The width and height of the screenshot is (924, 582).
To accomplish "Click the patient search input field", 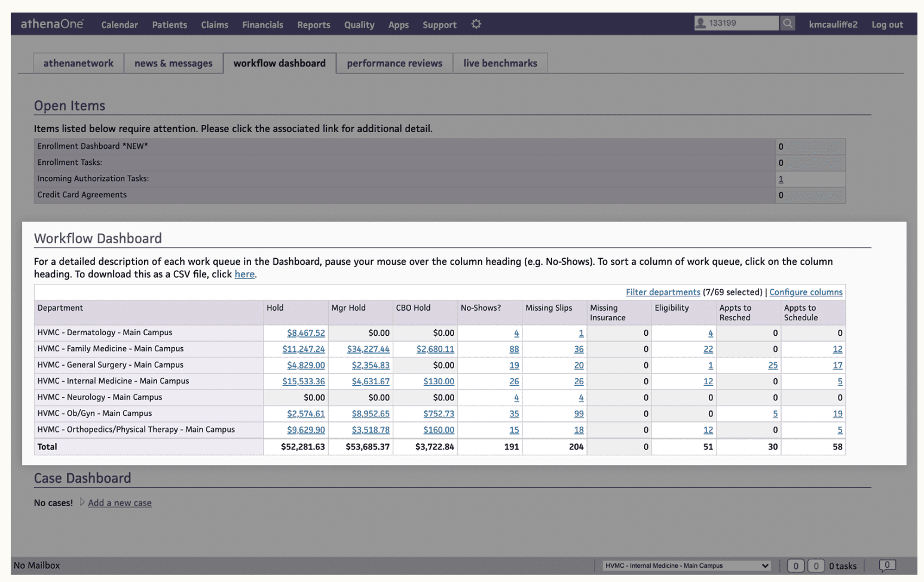I will [742, 23].
